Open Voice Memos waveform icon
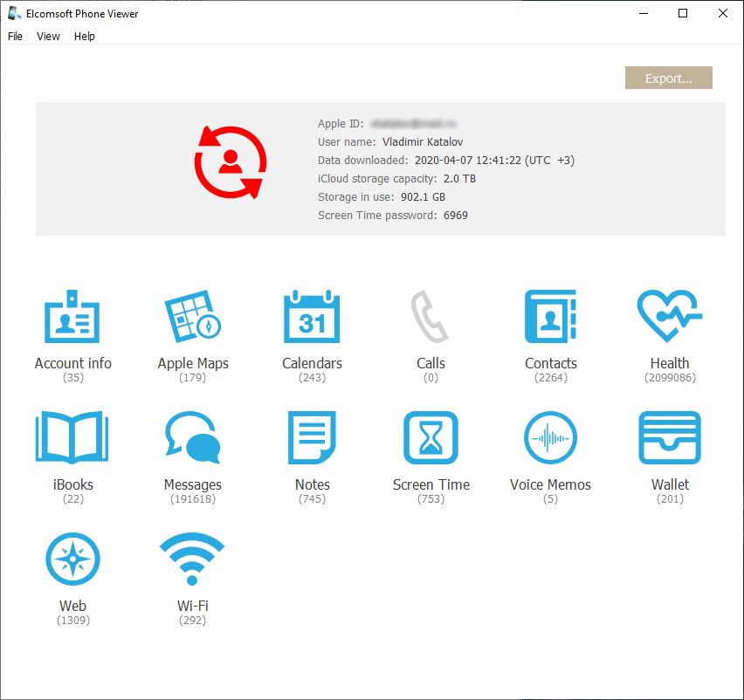Image resolution: width=744 pixels, height=700 pixels. pos(550,438)
